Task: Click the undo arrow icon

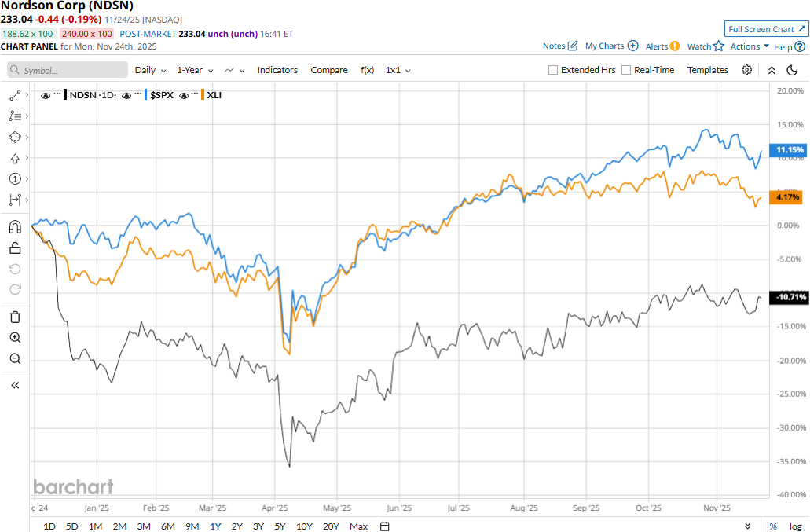Action: click(x=15, y=269)
